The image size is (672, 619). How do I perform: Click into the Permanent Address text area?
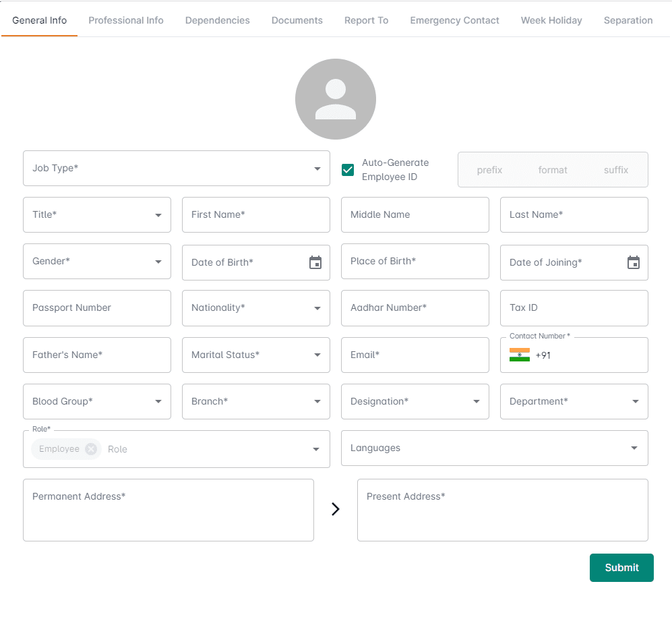click(168, 510)
